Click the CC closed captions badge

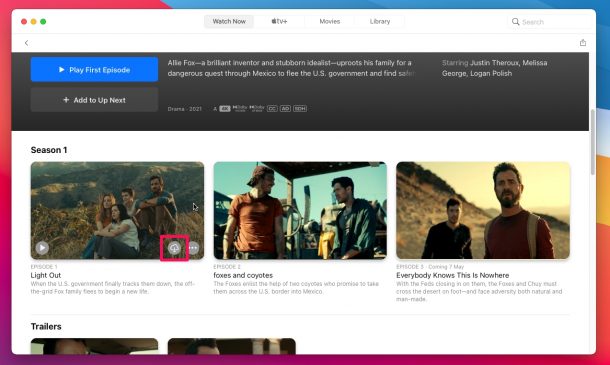click(272, 109)
